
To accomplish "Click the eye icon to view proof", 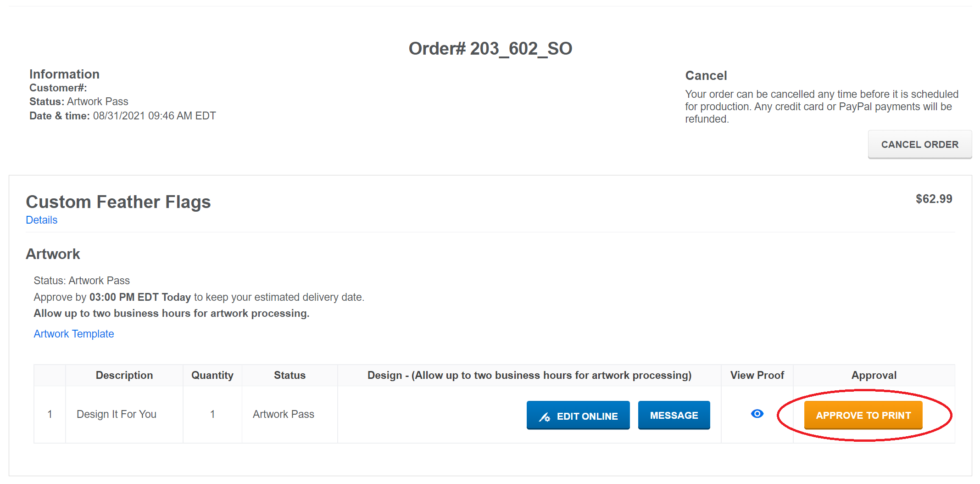I will pos(757,414).
